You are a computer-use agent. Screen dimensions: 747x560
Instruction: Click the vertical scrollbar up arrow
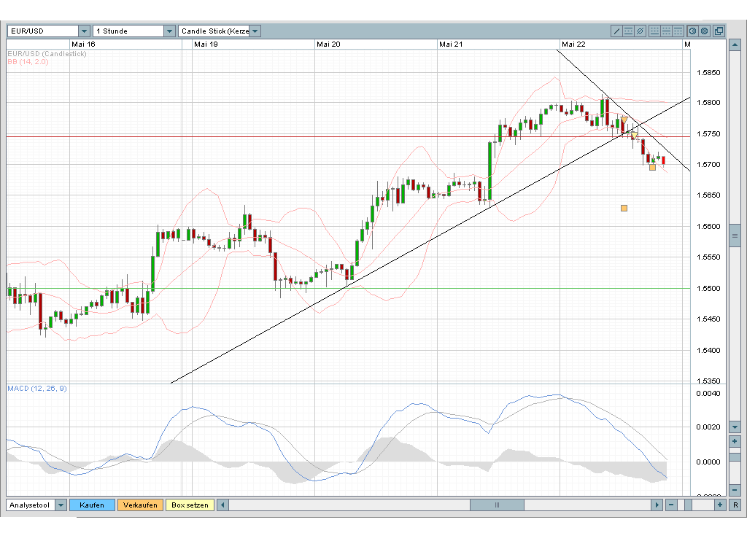[x=735, y=45]
